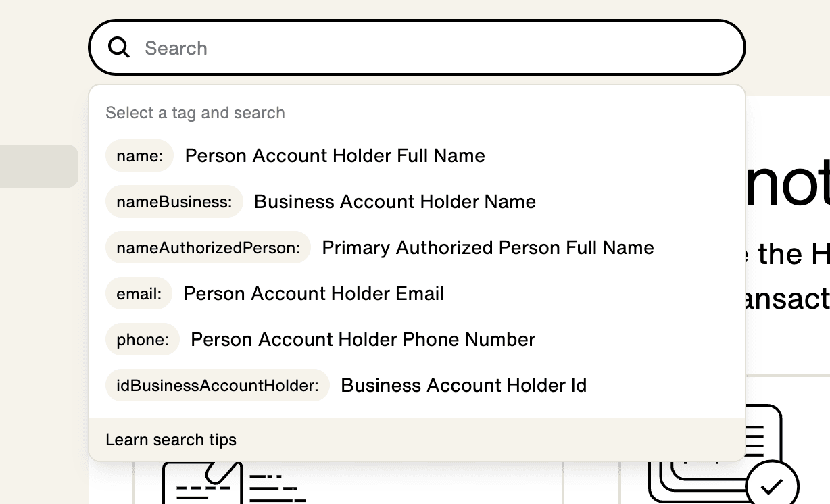
Task: Click Person Account Holder Full Name
Action: tap(335, 155)
